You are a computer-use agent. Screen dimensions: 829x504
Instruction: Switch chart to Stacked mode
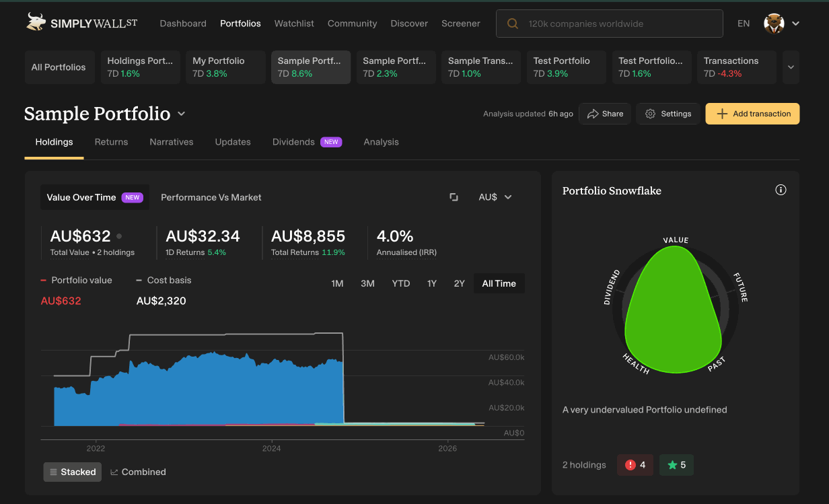click(x=73, y=472)
